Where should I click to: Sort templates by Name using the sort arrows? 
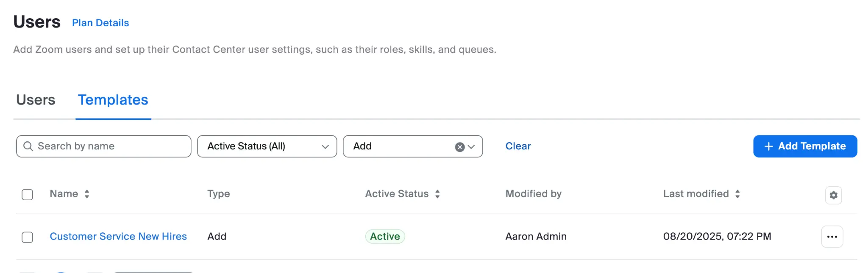tap(87, 194)
